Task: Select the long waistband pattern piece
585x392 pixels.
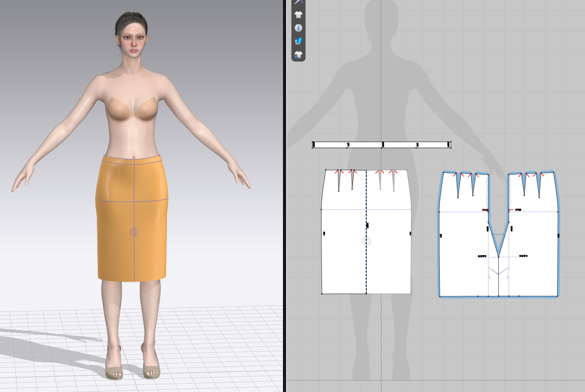Action: (x=399, y=144)
